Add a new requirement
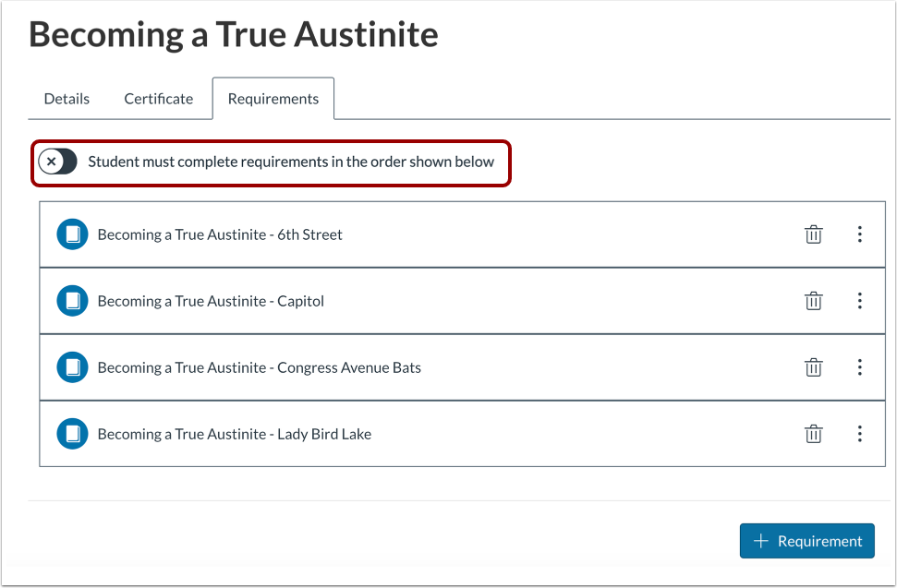Viewport: 897px width, 588px height. 806,541
